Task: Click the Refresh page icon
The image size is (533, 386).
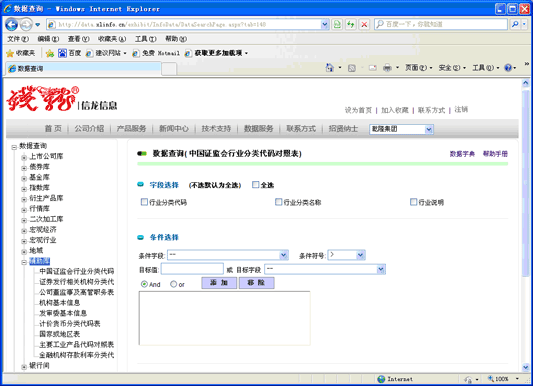Action: coord(350,24)
